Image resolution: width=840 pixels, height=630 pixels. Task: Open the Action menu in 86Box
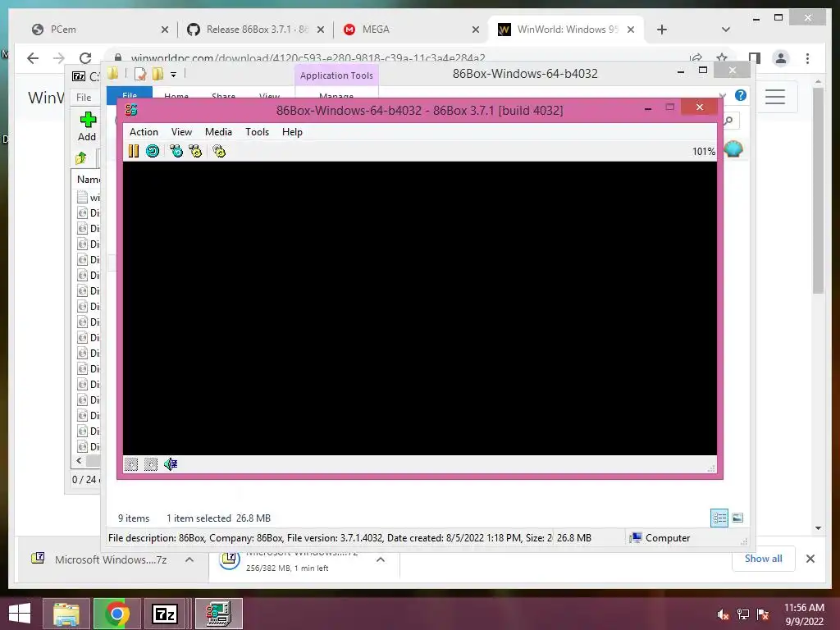coord(144,132)
